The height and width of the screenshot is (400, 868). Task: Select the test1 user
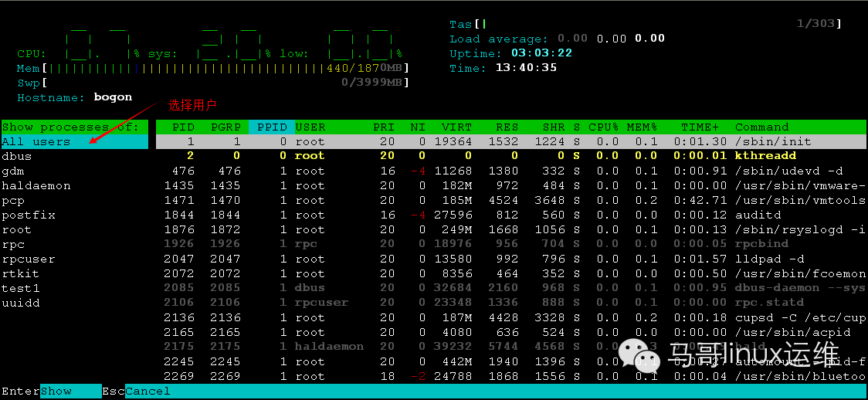pos(21,288)
